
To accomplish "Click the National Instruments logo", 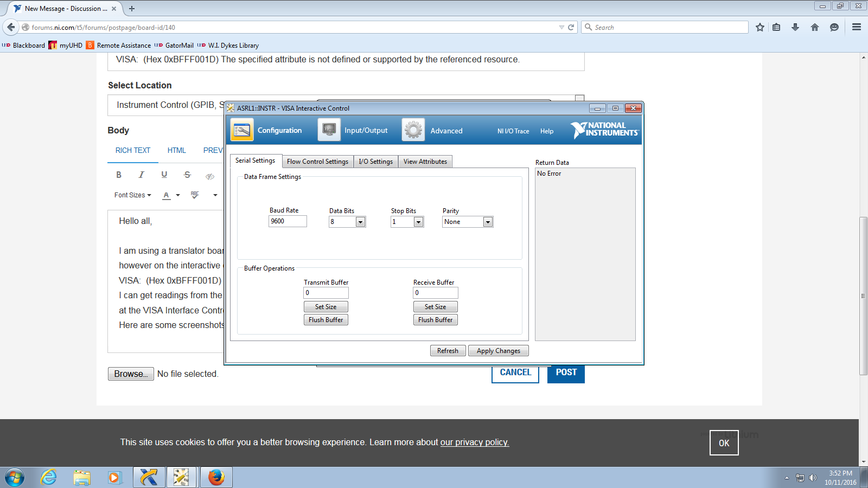I will pyautogui.click(x=605, y=130).
